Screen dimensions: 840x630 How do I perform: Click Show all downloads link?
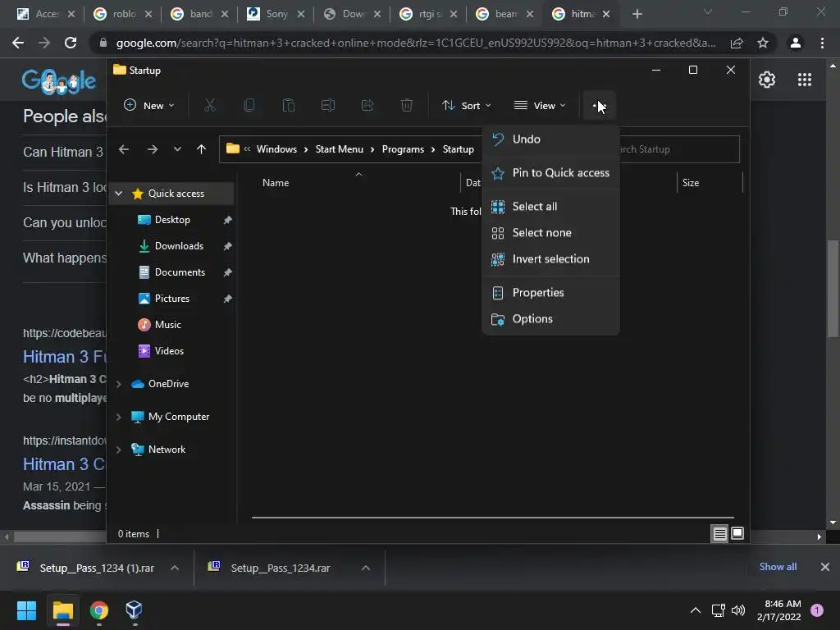[x=778, y=567]
